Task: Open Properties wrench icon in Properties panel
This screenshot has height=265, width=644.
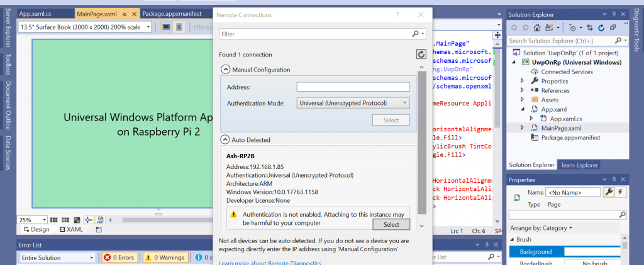Action: tap(609, 192)
